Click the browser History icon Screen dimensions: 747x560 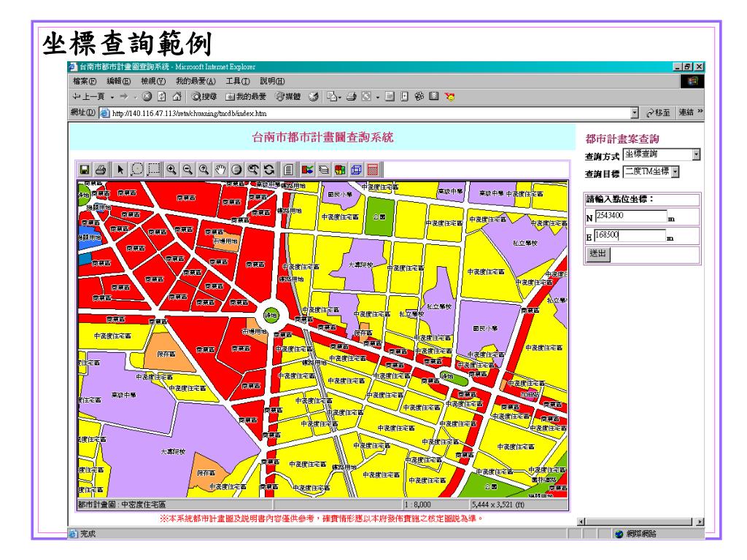coord(313,97)
